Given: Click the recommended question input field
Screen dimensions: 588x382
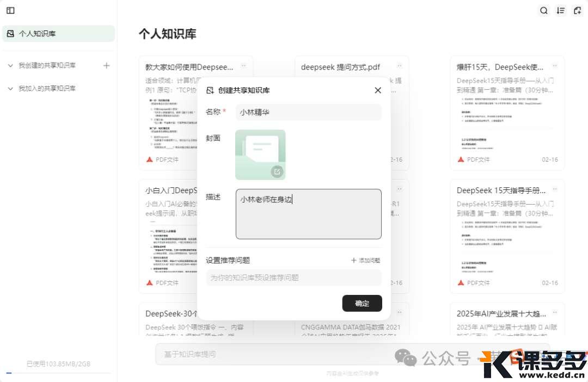Looking at the screenshot, I should [293, 278].
